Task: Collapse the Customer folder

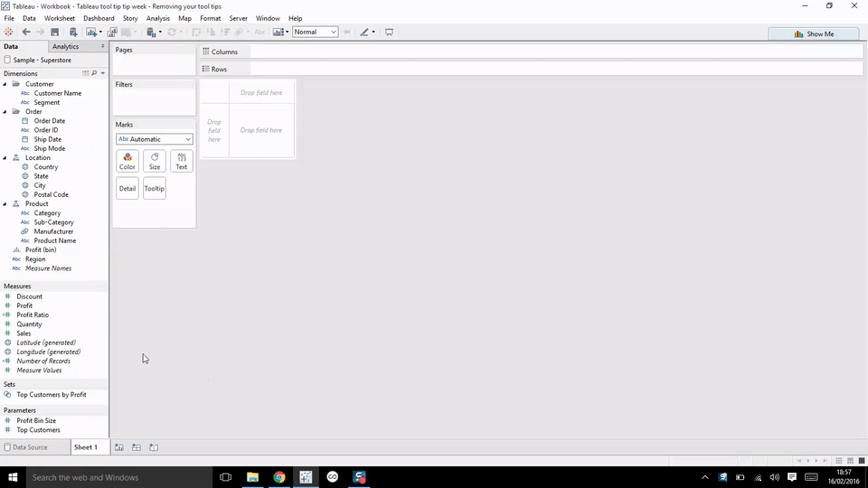Action: [5, 84]
